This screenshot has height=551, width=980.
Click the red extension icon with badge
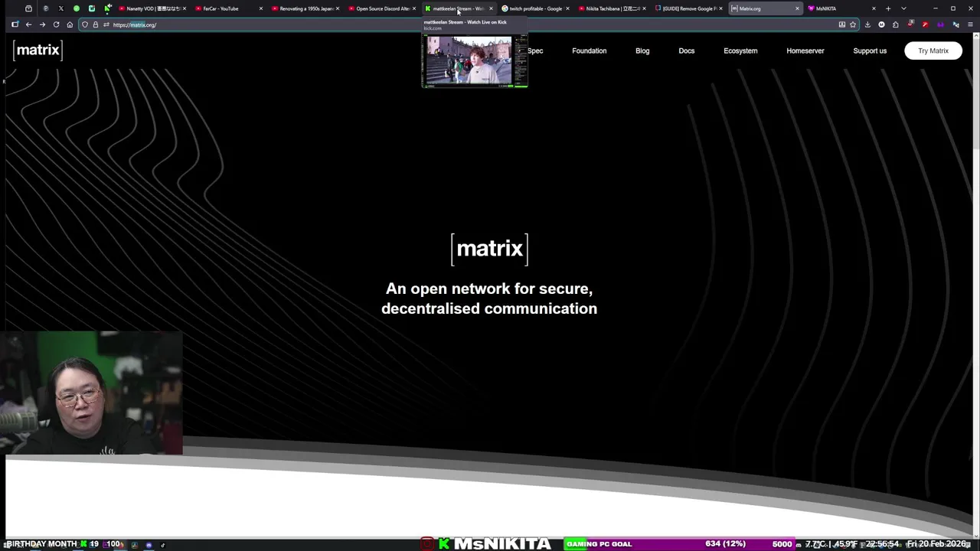[x=910, y=24]
